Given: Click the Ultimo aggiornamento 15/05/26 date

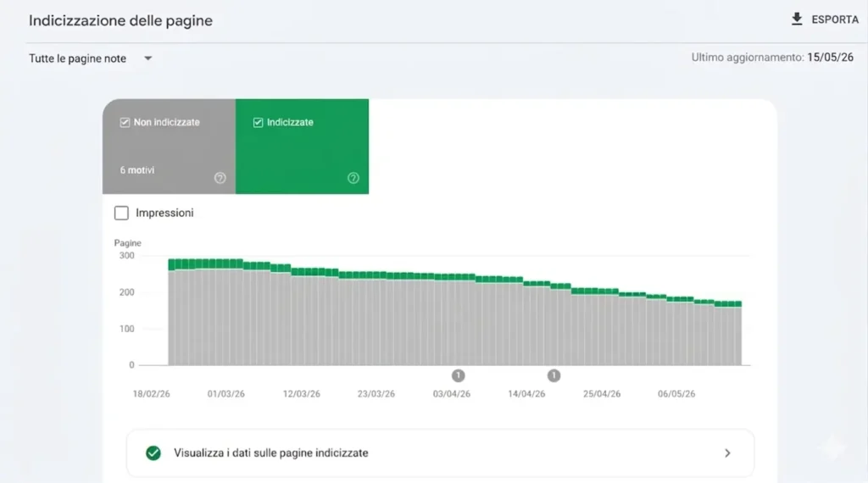Looking at the screenshot, I should pyautogui.click(x=830, y=58).
